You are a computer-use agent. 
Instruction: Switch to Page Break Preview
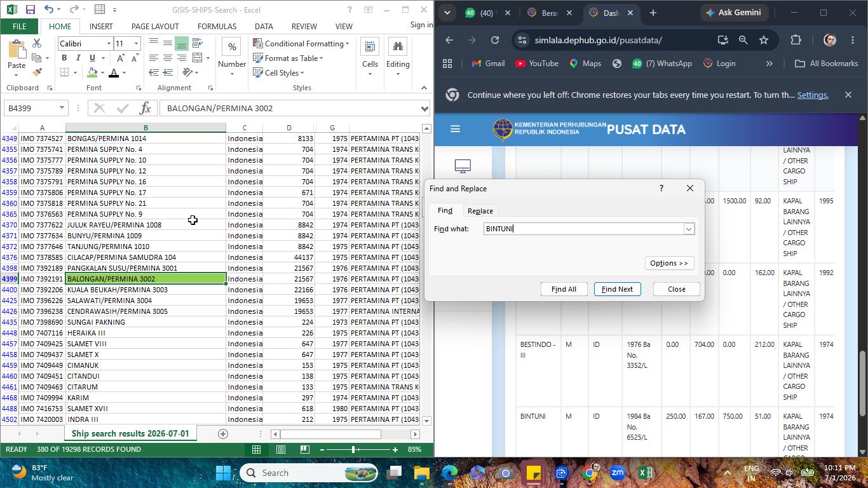coord(304,449)
